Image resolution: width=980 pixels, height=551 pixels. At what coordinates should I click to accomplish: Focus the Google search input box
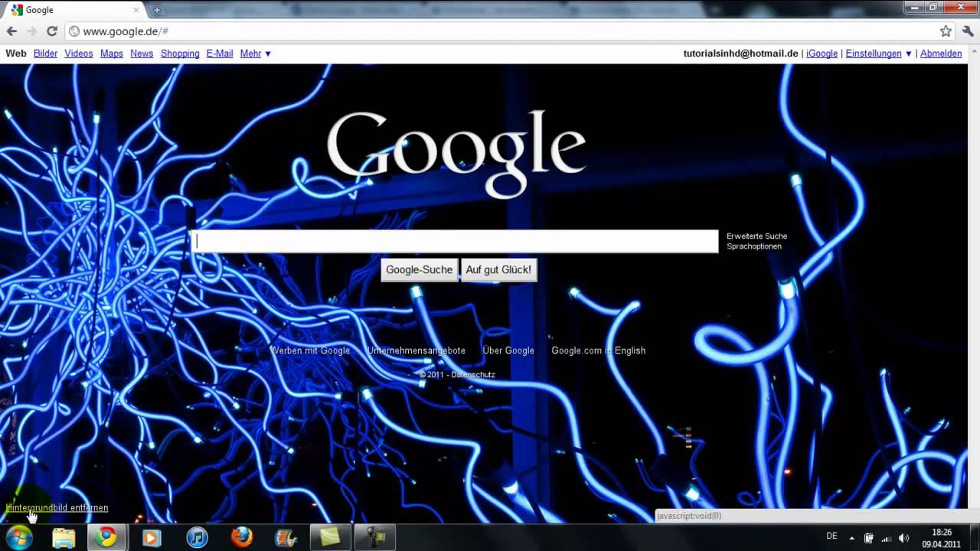point(455,241)
